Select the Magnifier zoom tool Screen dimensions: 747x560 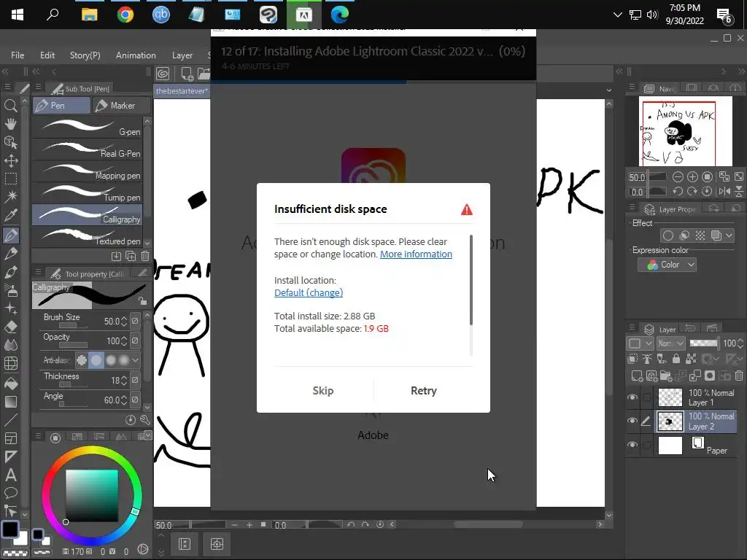pos(10,106)
